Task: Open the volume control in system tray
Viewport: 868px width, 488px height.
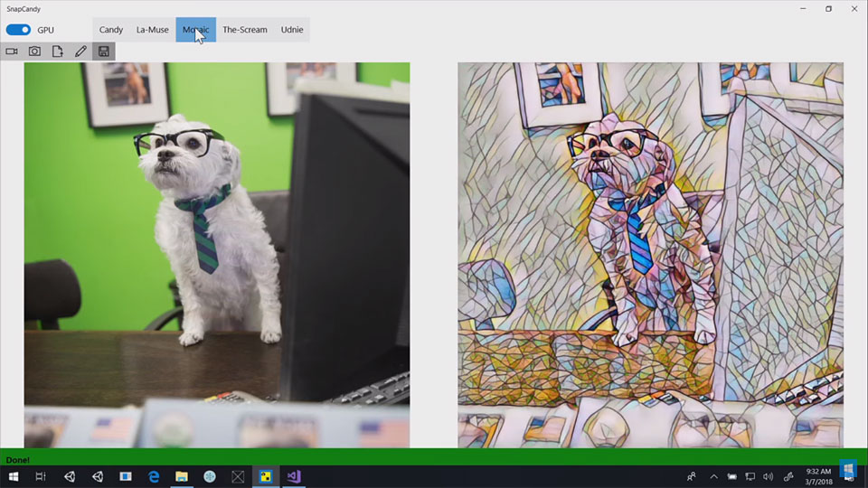Action: click(768, 476)
